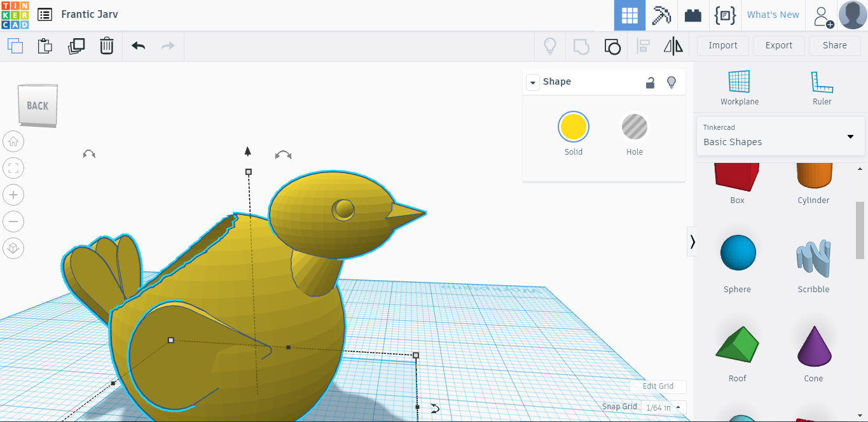Click the Show all lightbulb icon
This screenshot has width=868, height=422.
[550, 46]
